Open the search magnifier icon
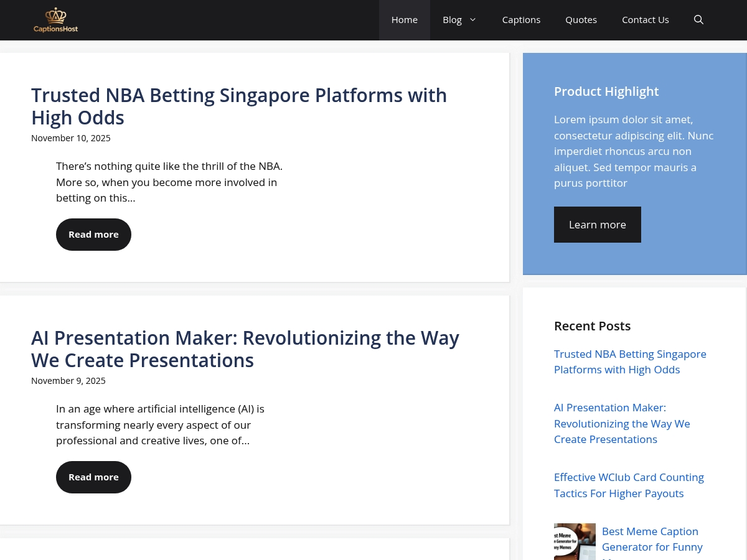Image resolution: width=747 pixels, height=560 pixels. point(698,20)
